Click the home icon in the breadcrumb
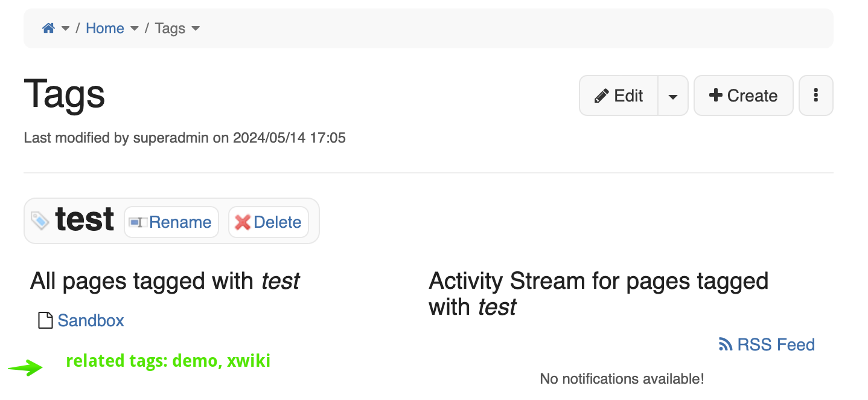Viewport: 868px width, 400px height. coord(49,28)
